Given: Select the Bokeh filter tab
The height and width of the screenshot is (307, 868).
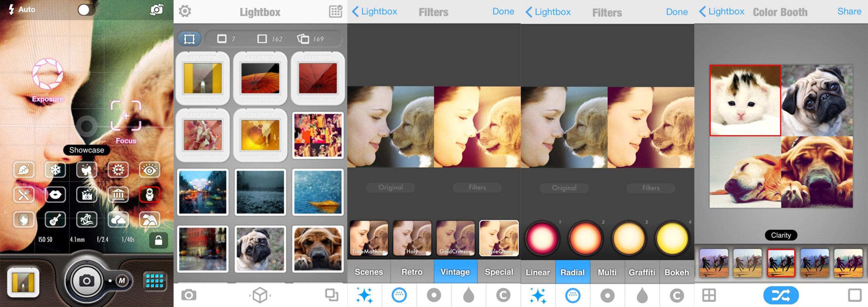Looking at the screenshot, I should (676, 272).
